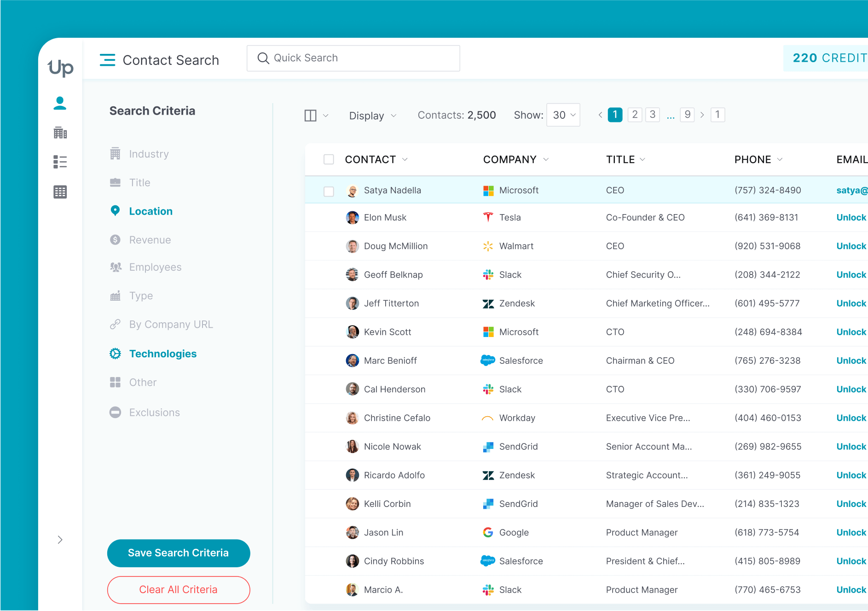Open the table grid icon in sidebar

pyautogui.click(x=60, y=192)
